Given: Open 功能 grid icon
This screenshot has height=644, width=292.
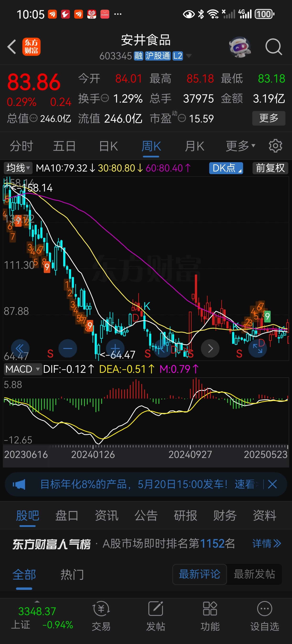Looking at the screenshot, I should pyautogui.click(x=210, y=616).
